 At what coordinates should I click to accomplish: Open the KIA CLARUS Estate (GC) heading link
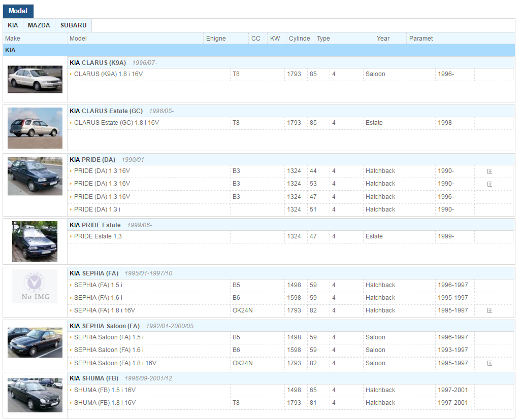pos(106,111)
